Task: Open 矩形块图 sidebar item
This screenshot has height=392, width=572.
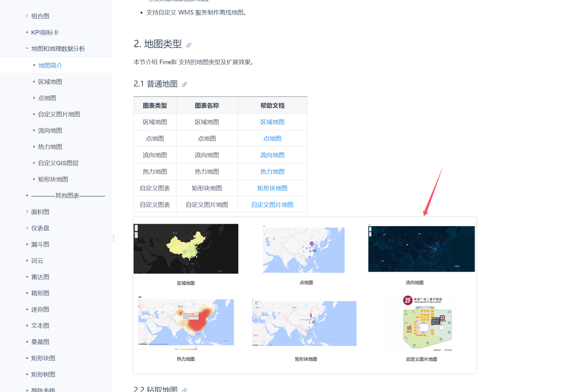Action: coord(43,358)
